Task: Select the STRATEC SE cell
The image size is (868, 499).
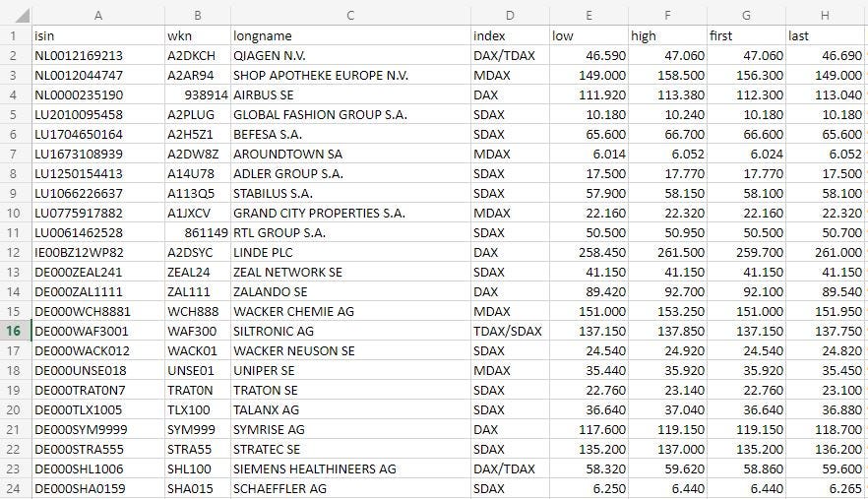Action: pyautogui.click(x=350, y=449)
